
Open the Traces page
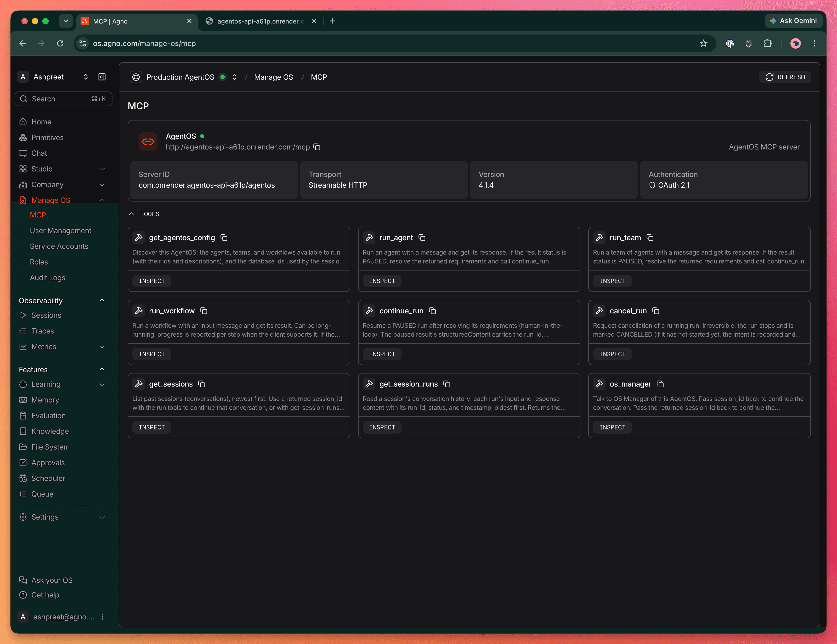[37, 331]
